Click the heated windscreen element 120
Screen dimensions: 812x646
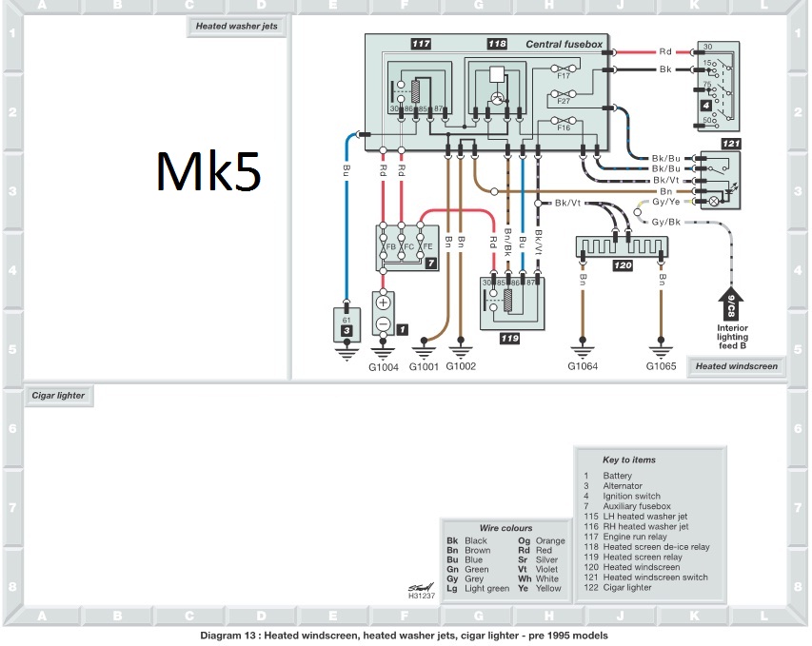[x=622, y=247]
